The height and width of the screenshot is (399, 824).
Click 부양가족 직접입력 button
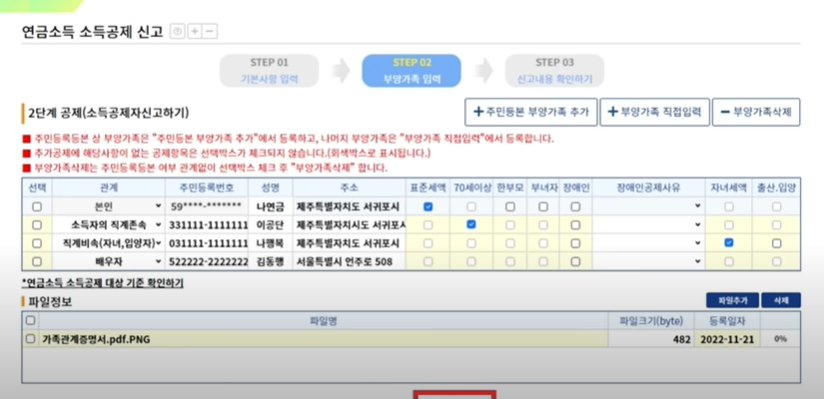[655, 112]
